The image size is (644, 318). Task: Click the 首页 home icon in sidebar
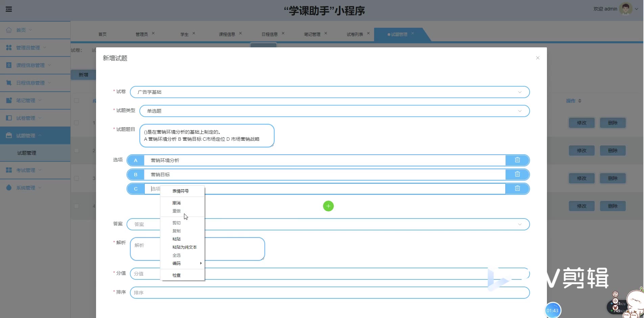pos(9,30)
